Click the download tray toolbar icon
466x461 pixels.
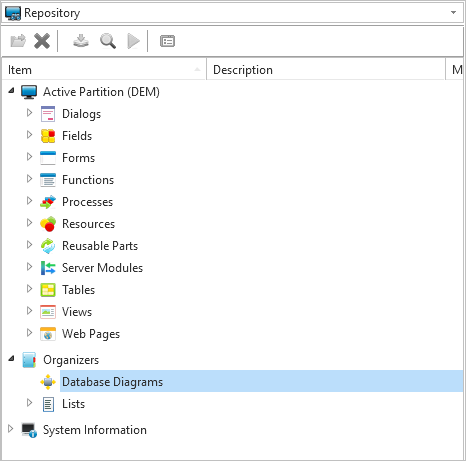click(81, 41)
